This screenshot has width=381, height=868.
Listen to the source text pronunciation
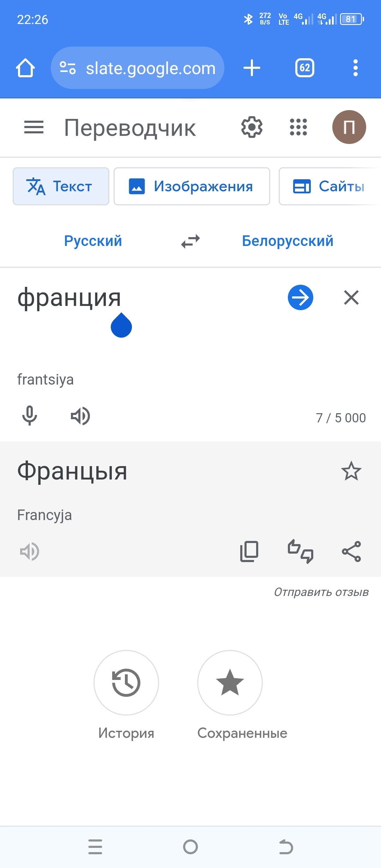(x=80, y=416)
